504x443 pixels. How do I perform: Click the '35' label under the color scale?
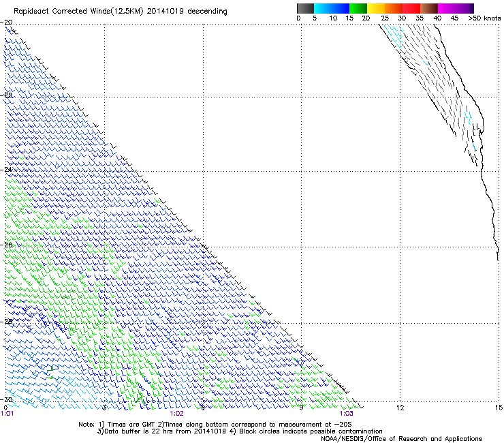point(420,18)
